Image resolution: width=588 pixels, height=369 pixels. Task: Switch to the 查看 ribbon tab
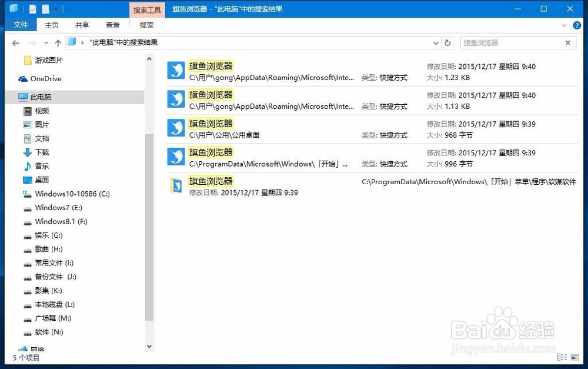(x=112, y=25)
